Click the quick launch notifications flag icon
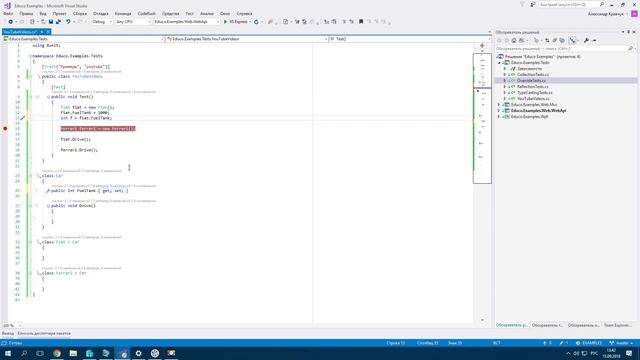 coord(522,4)
